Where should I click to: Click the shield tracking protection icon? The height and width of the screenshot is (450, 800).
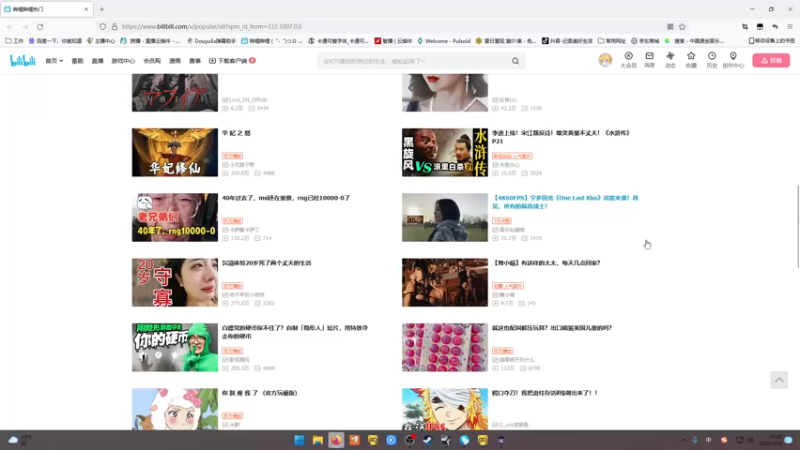click(x=103, y=27)
